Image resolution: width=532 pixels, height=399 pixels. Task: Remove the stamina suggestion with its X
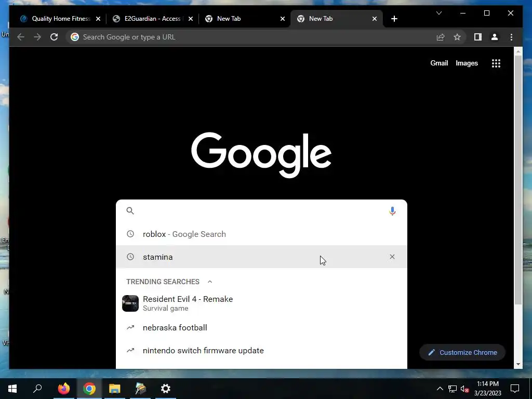click(x=392, y=257)
